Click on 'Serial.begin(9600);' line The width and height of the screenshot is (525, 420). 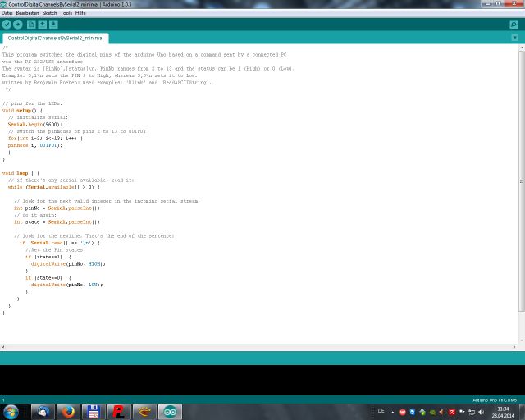(35, 125)
